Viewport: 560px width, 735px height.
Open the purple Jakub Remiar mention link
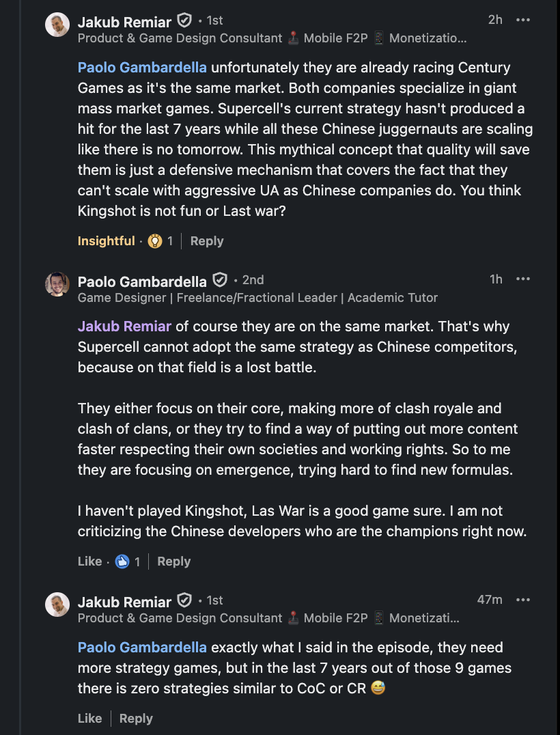125,327
